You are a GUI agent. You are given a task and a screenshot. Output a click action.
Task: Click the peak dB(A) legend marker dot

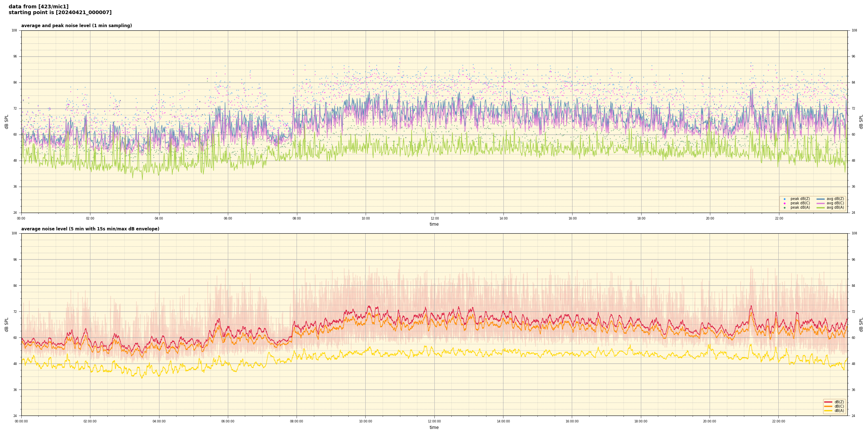784,208
